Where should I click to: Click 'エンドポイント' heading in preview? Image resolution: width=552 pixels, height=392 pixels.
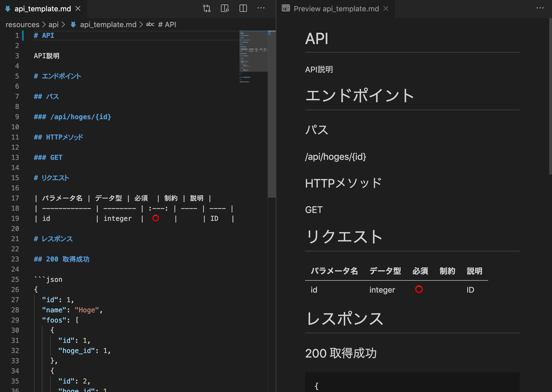pos(360,95)
